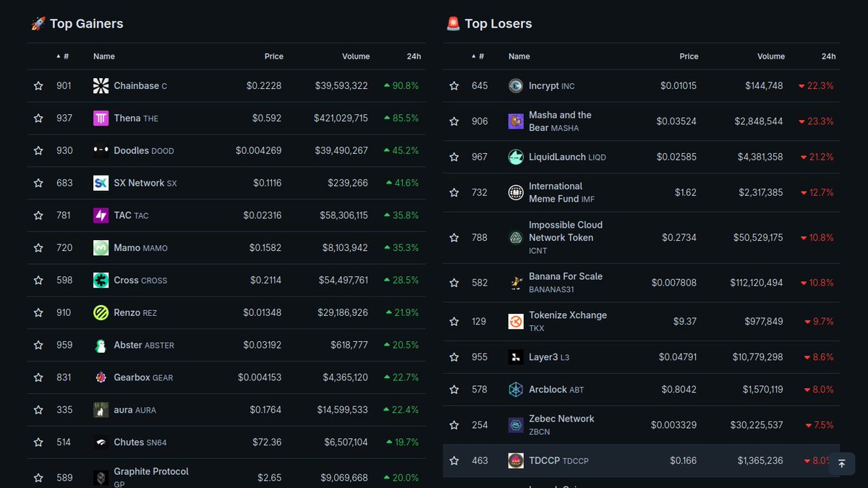Image resolution: width=868 pixels, height=488 pixels.
Task: Sort Top Gainers by Volume column
Action: point(356,56)
